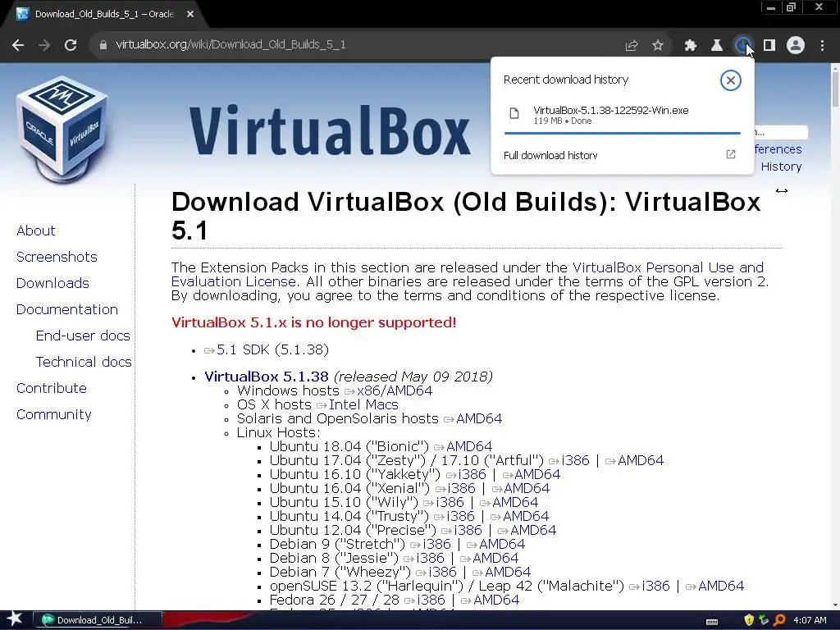Download openSUSE 13.2 Harlequin i386

point(655,586)
